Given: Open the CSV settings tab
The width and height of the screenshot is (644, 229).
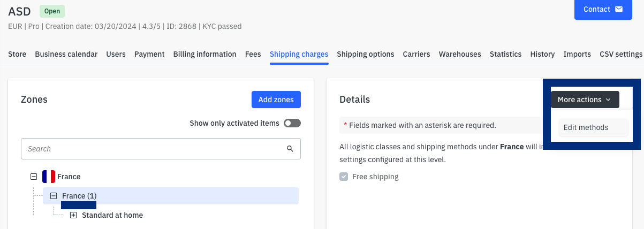Looking at the screenshot, I should (620, 54).
